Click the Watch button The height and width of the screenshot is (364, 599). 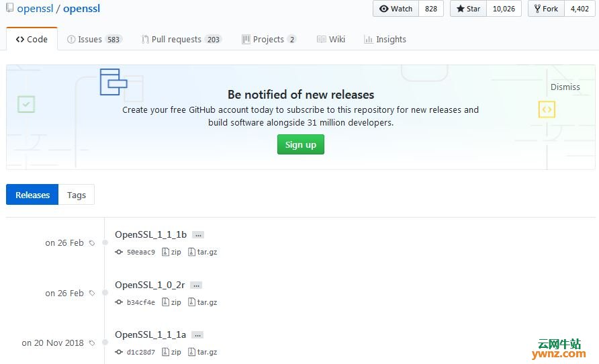[396, 9]
